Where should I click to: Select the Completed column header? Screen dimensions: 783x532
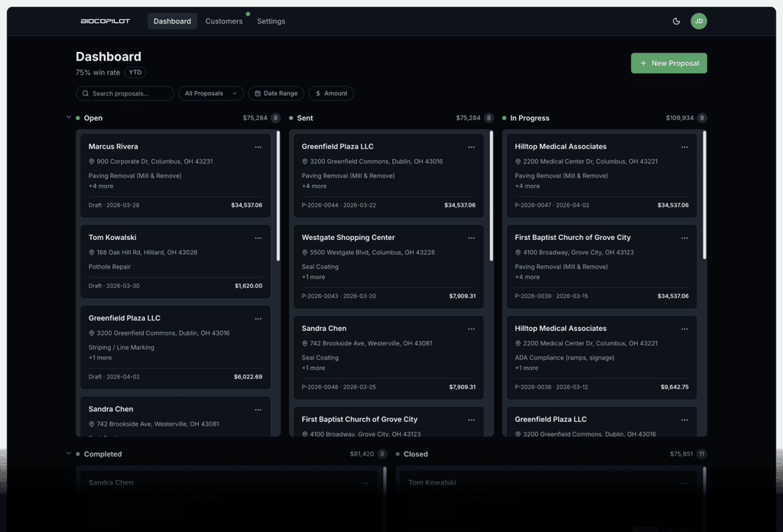point(103,453)
